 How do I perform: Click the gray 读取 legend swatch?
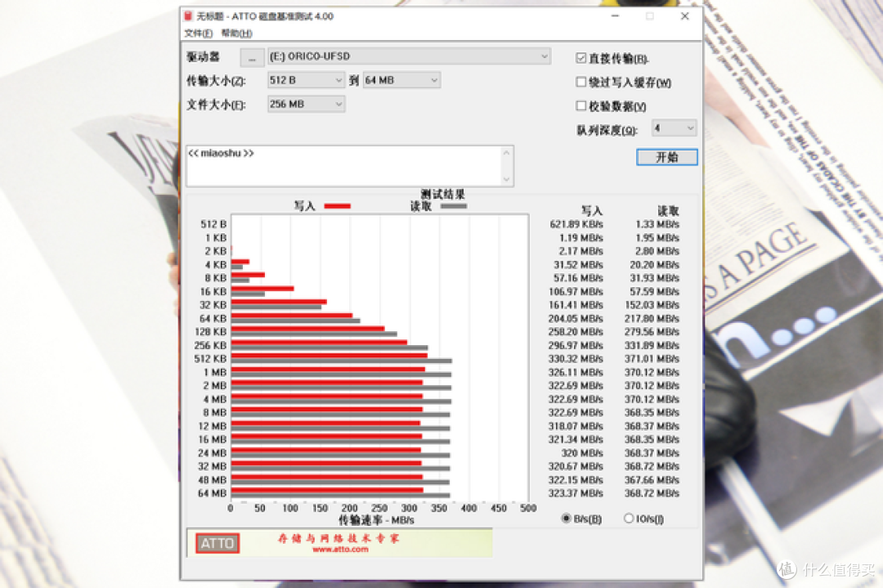[454, 206]
